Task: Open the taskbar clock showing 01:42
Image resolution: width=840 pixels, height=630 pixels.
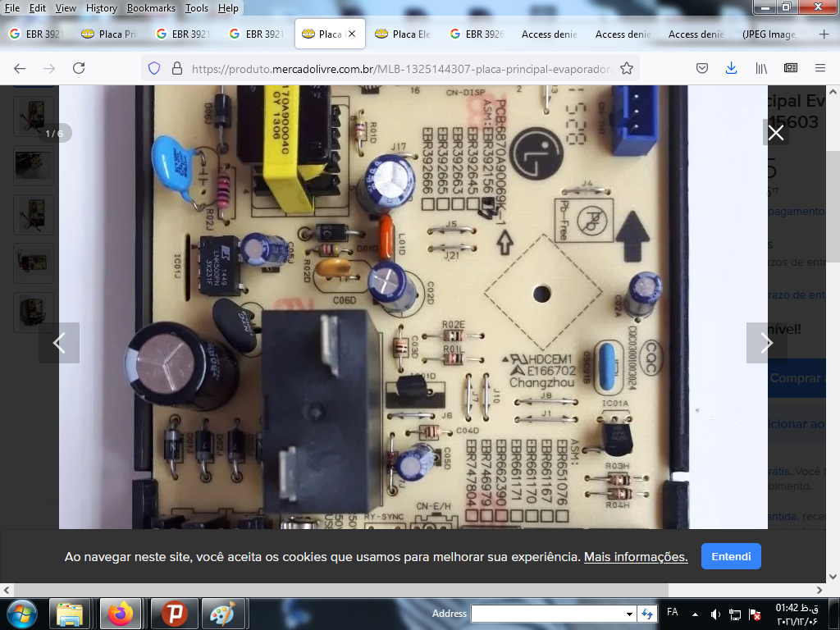Action: (797, 614)
